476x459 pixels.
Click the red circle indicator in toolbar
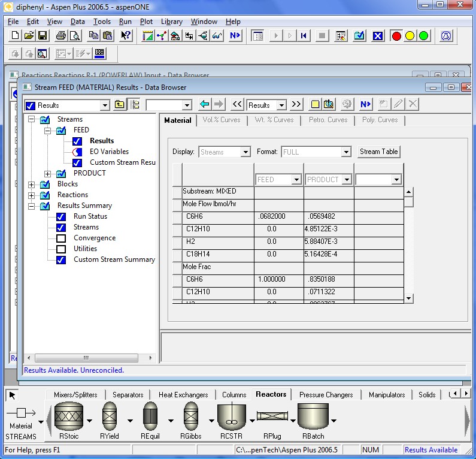[x=396, y=36]
